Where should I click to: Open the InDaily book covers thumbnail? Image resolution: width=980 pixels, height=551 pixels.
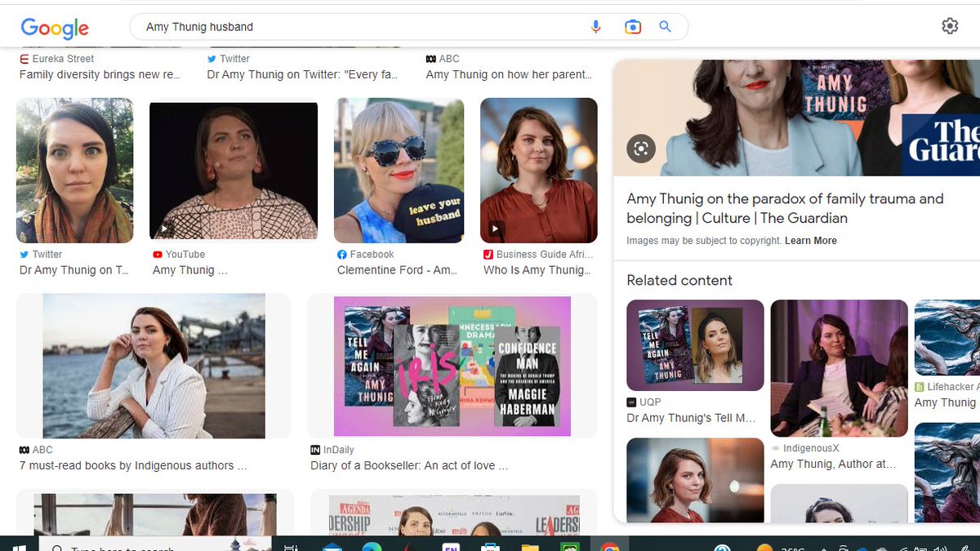click(x=452, y=366)
